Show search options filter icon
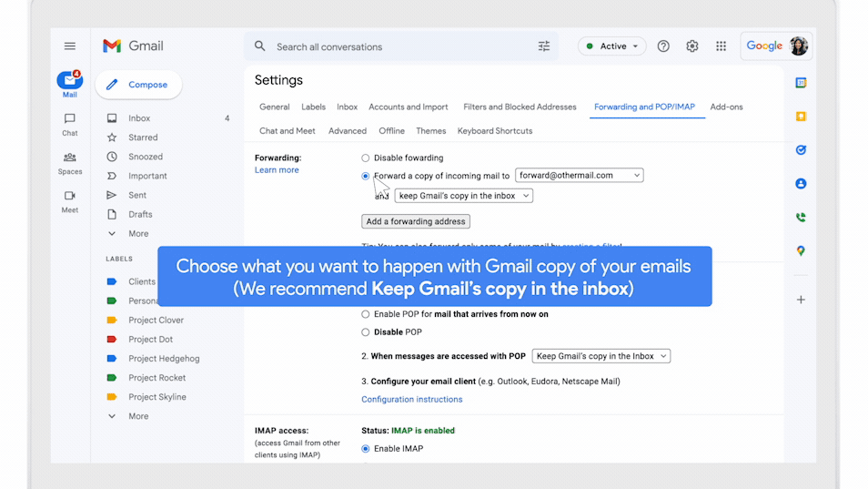 click(x=544, y=46)
